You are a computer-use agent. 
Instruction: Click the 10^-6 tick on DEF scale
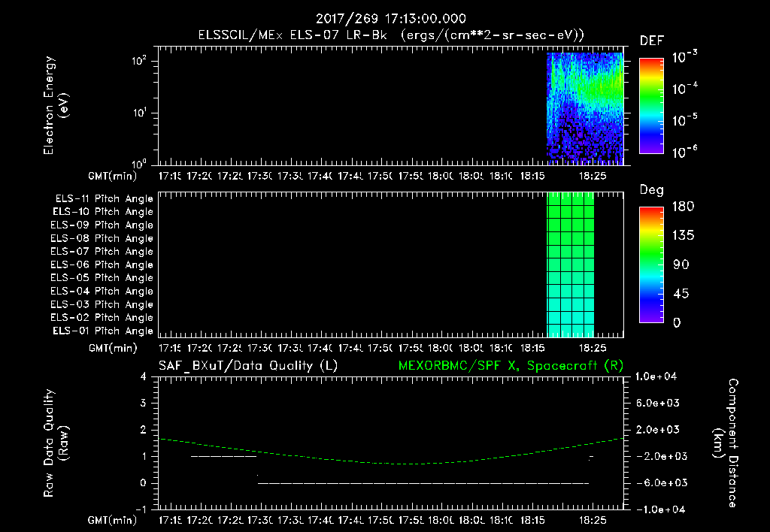tap(684, 152)
